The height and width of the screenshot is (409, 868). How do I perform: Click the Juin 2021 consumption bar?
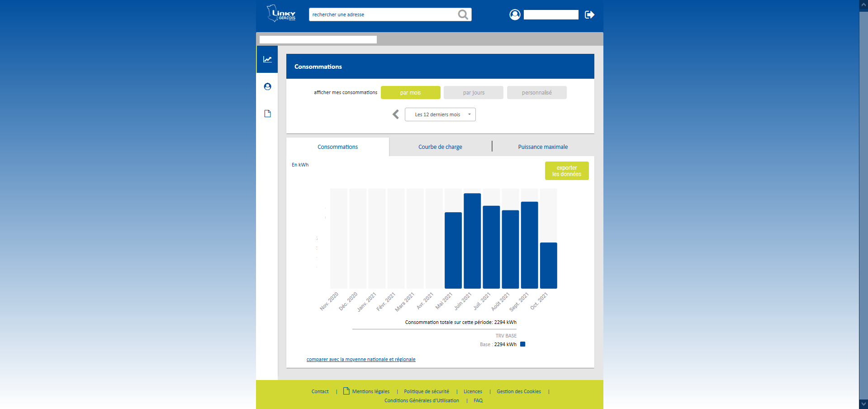pos(472,241)
